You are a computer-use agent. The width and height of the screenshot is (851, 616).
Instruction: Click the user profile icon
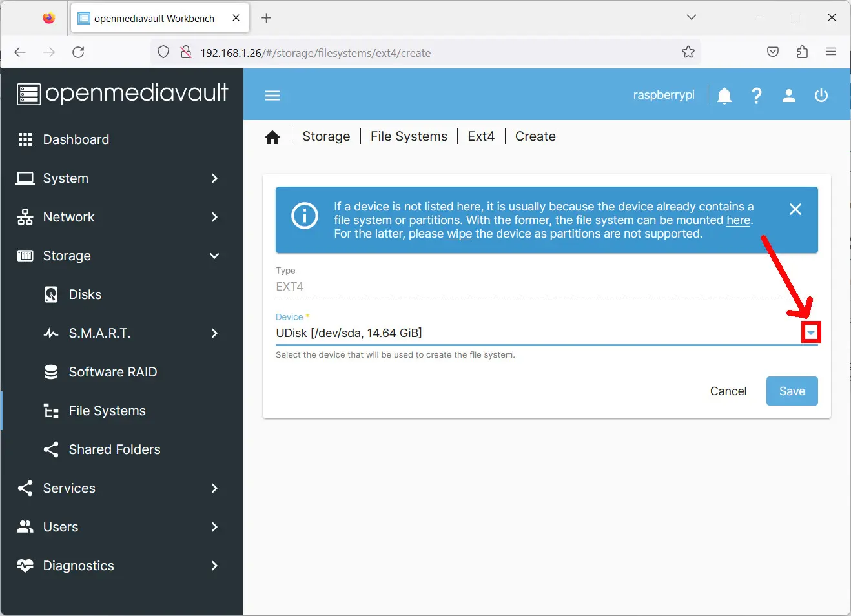(788, 96)
